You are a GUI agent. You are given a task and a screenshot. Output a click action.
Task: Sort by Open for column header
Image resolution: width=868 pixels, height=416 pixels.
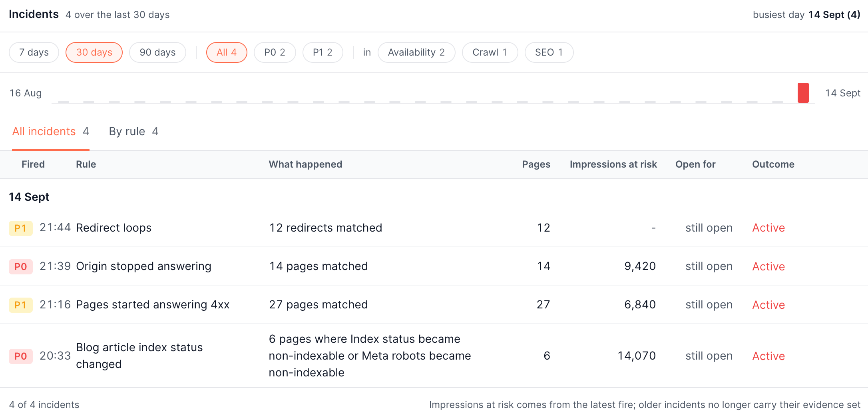pos(695,164)
